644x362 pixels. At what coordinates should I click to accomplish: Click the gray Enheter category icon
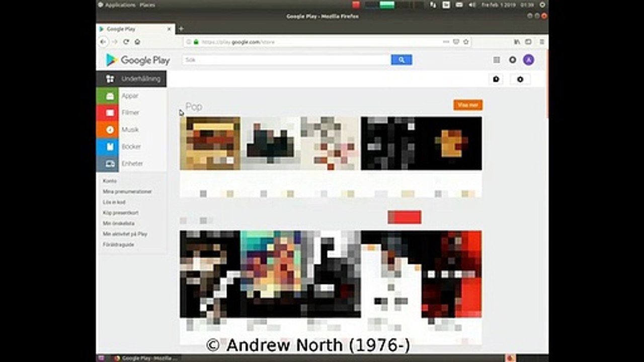[107, 163]
